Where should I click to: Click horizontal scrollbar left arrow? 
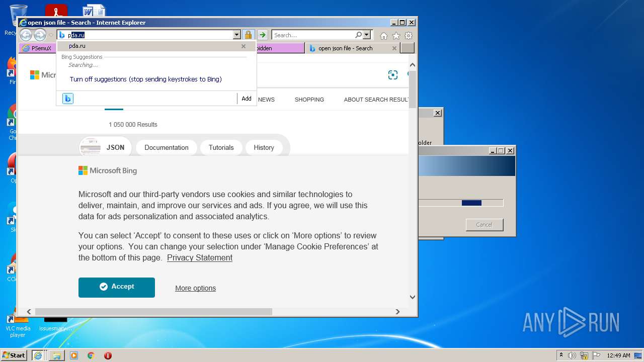pos(29,312)
